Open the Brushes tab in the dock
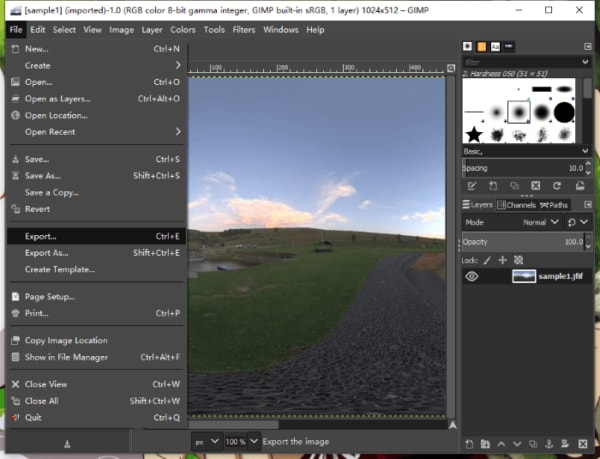This screenshot has height=459, width=600. tap(467, 46)
